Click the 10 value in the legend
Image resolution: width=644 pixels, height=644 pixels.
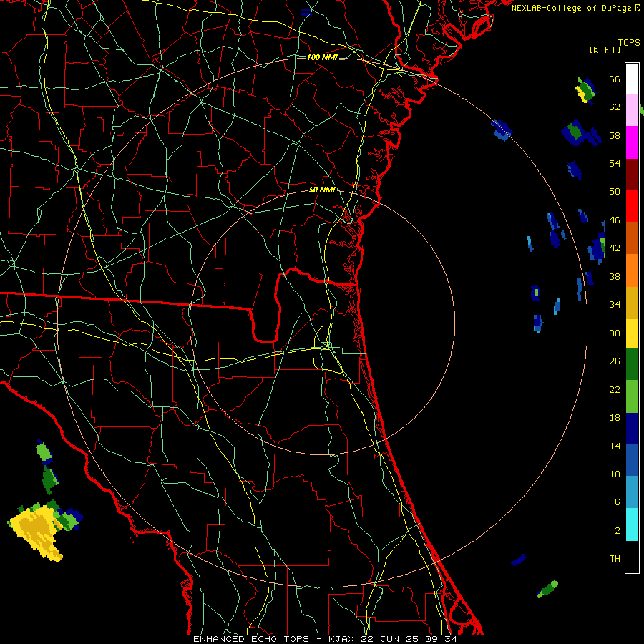coord(615,474)
